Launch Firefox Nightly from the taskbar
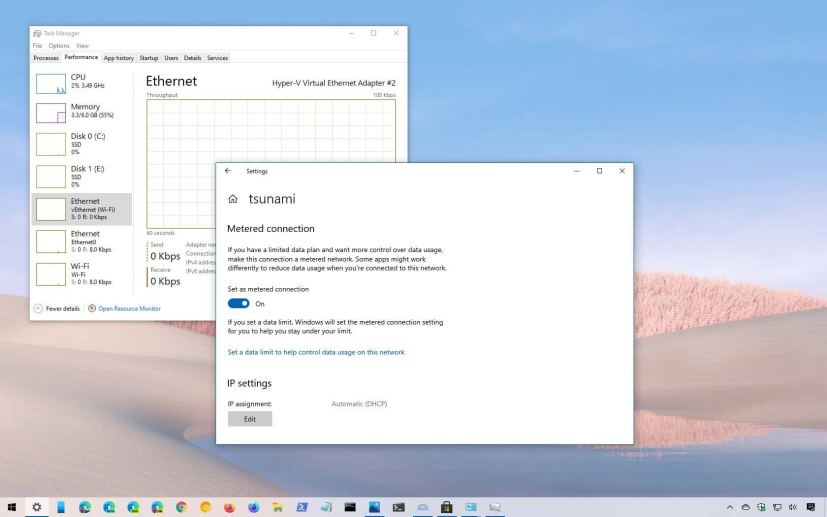The width and height of the screenshot is (827, 517). [254, 508]
